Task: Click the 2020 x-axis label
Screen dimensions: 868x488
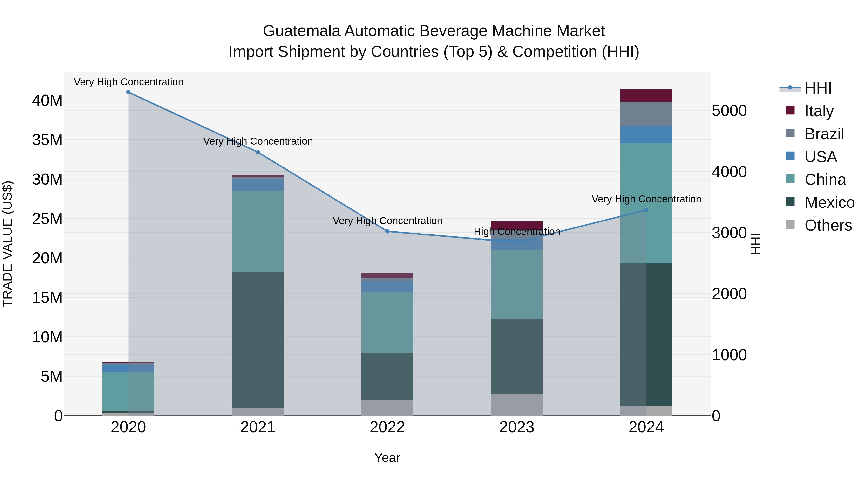Action: (x=128, y=427)
